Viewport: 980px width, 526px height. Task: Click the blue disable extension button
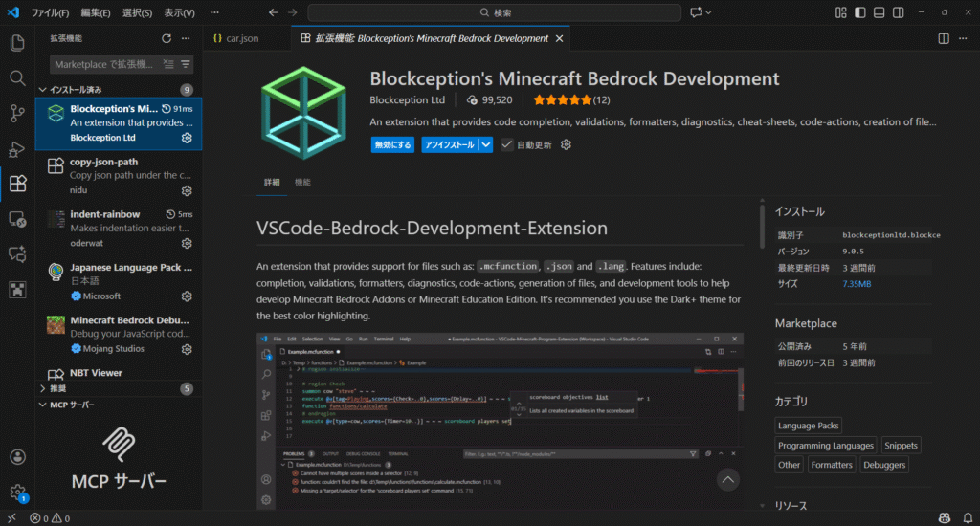click(x=392, y=144)
